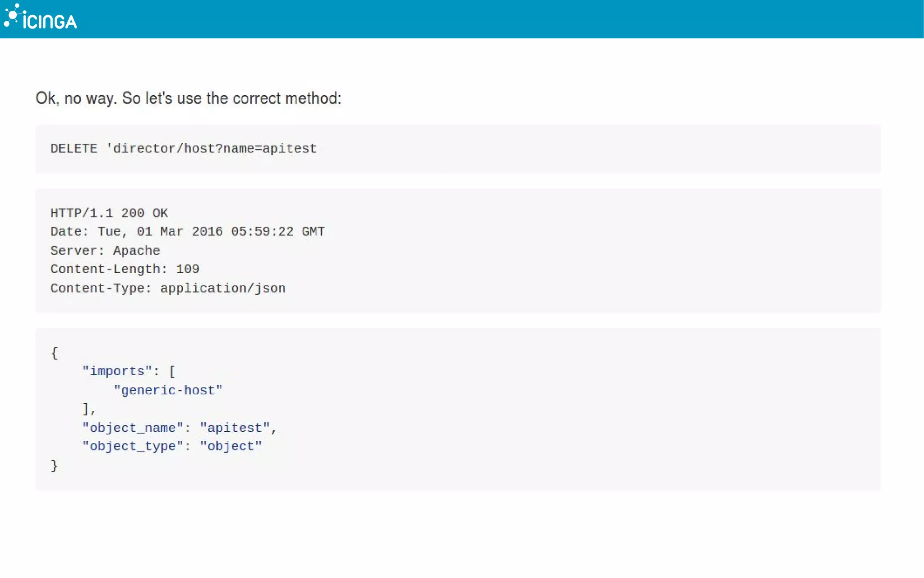The height and width of the screenshot is (578, 924).
Task: Click the Date header line
Action: click(187, 232)
